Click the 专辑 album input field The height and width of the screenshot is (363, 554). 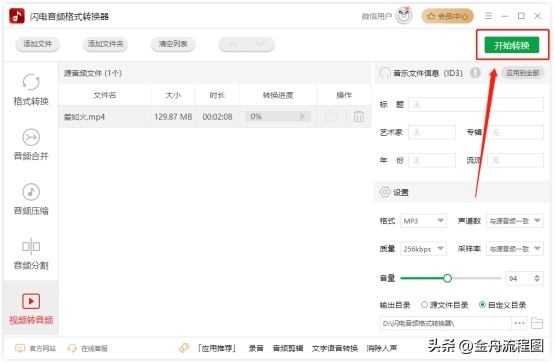(x=515, y=133)
